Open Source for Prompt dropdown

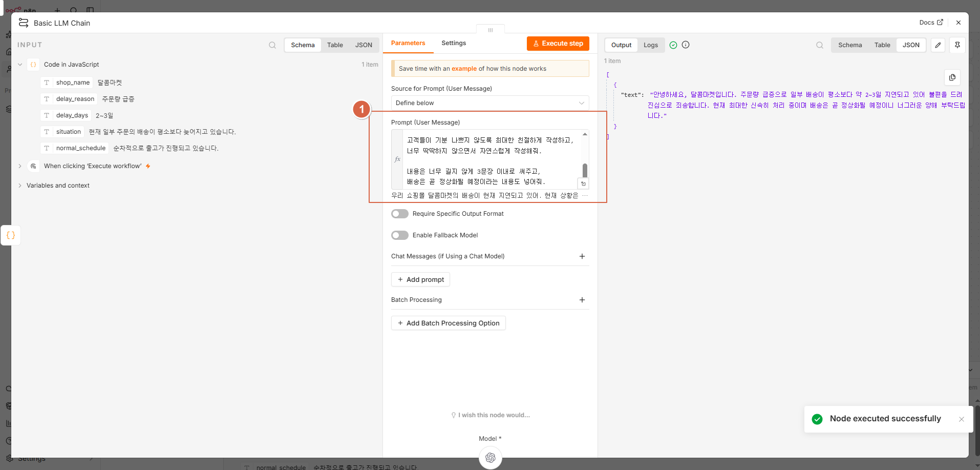490,103
